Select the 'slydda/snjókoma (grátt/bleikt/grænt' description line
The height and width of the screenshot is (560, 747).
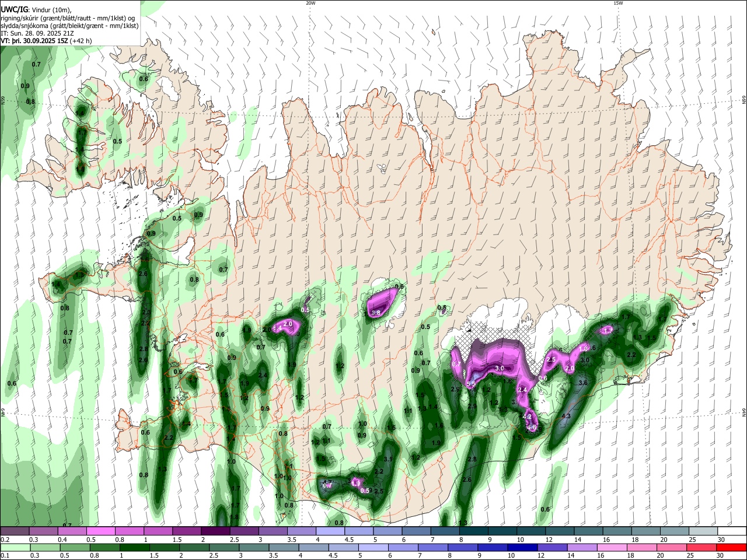(x=69, y=26)
